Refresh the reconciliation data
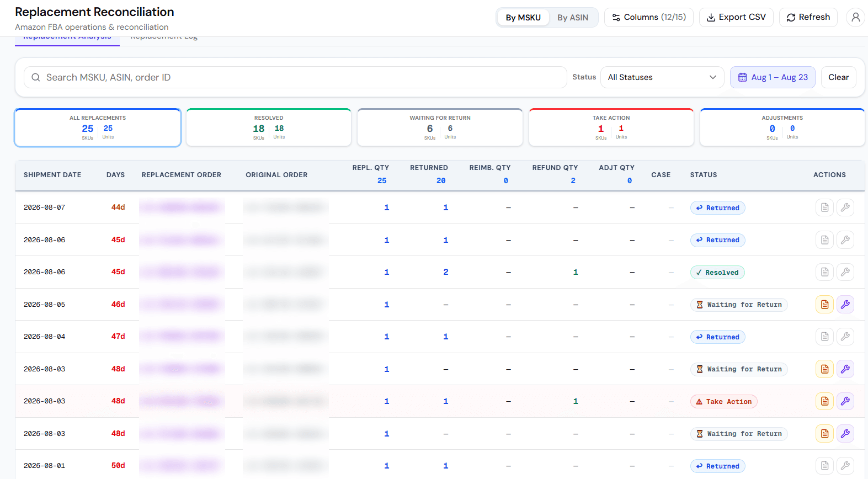 point(808,17)
